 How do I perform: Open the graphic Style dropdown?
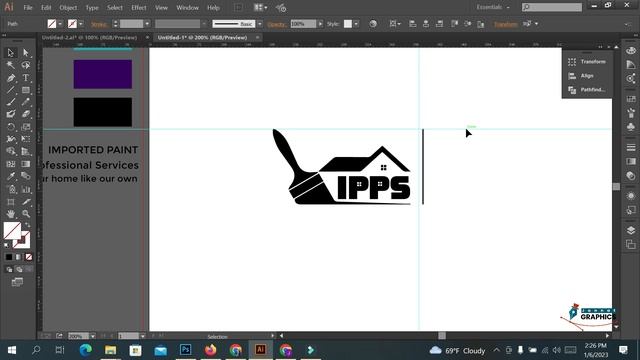pyautogui.click(x=356, y=24)
